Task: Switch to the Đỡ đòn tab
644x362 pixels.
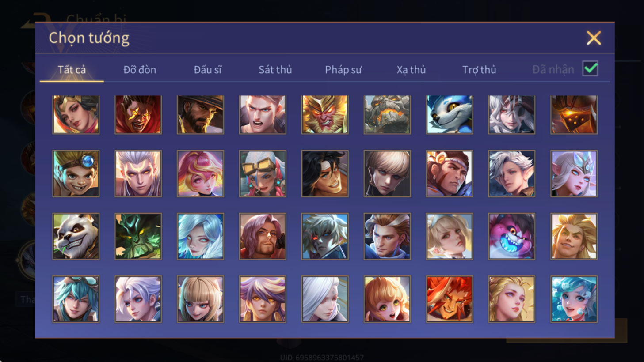Action: pyautogui.click(x=140, y=70)
